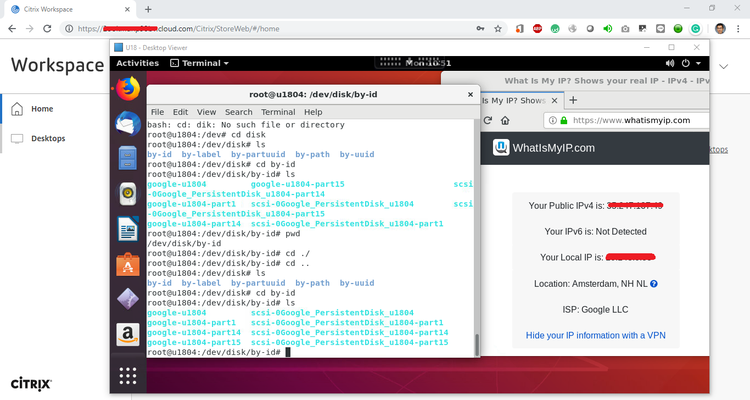The height and width of the screenshot is (400, 750).
Task: Open Hide your IP information with a VPN link
Action: coord(596,335)
